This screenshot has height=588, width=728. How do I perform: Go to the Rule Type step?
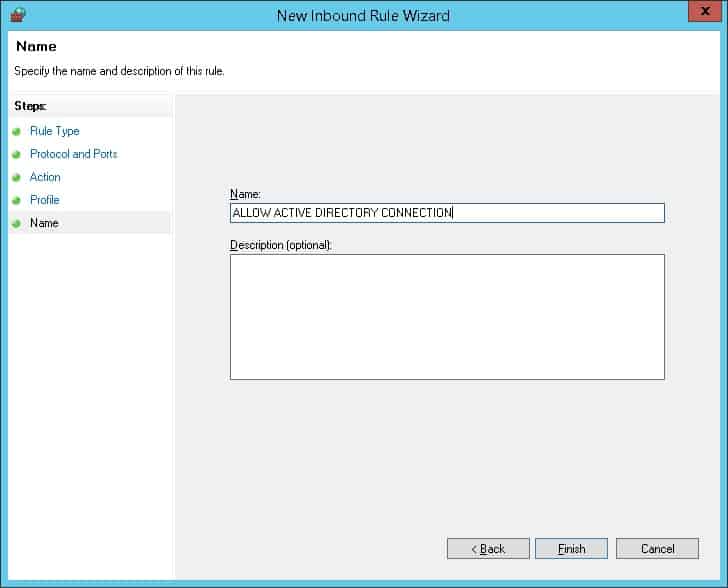pyautogui.click(x=54, y=131)
